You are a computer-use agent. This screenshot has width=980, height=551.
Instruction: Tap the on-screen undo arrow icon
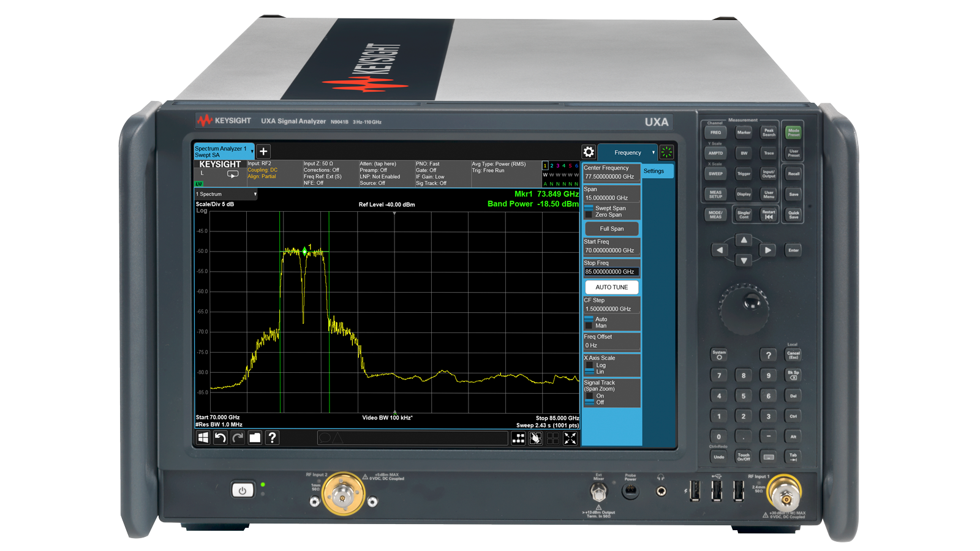[x=220, y=437]
